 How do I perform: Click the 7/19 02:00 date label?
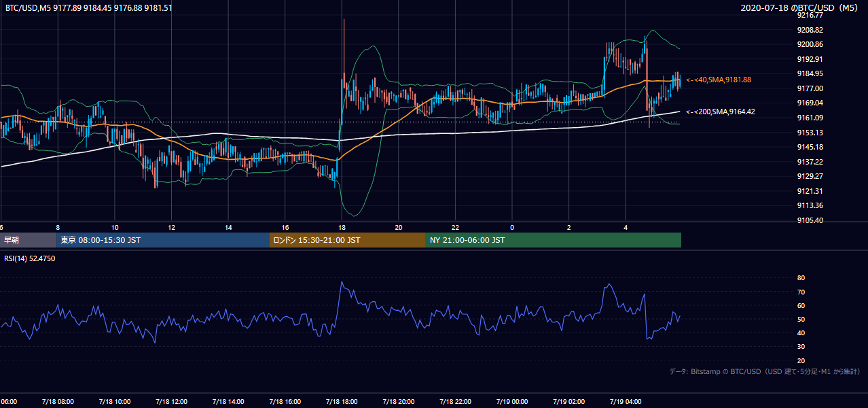[568, 402]
